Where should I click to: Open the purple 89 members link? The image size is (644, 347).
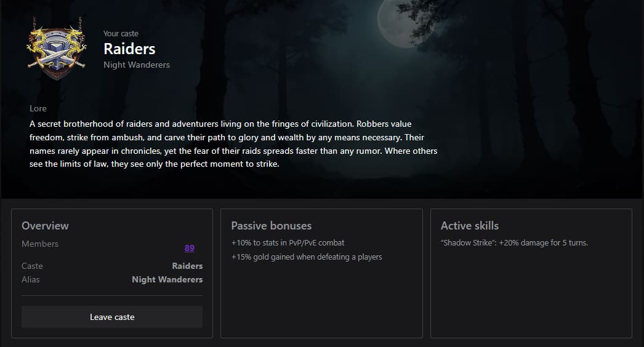[190, 249]
